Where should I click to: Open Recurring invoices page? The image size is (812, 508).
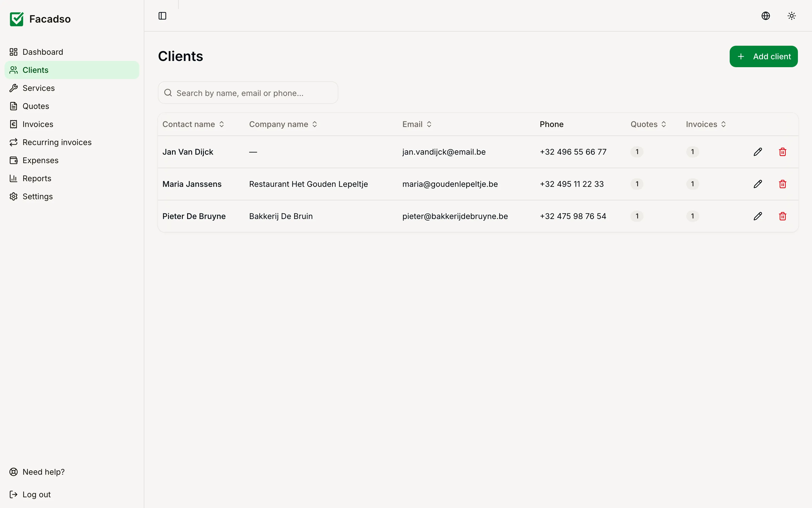tap(72, 143)
